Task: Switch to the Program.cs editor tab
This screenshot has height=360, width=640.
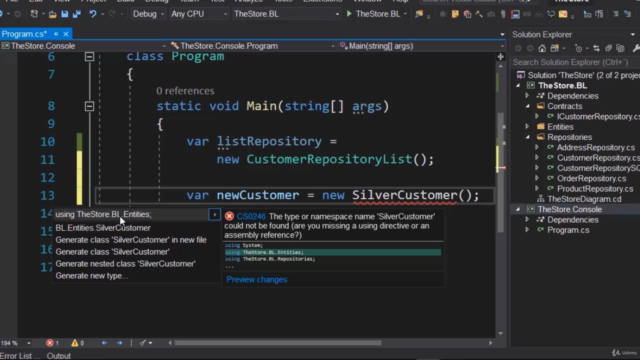Action: 24,34
